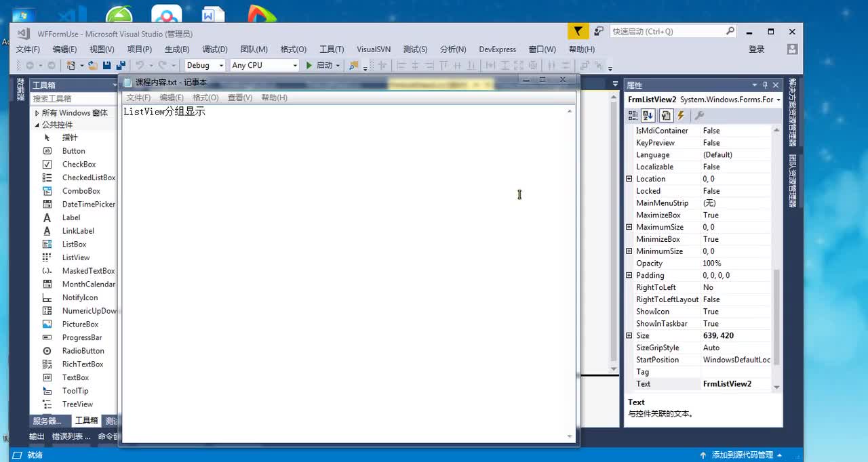Open 解决方案资源管理器 side tab
The height and width of the screenshot is (462, 868).
[792, 112]
